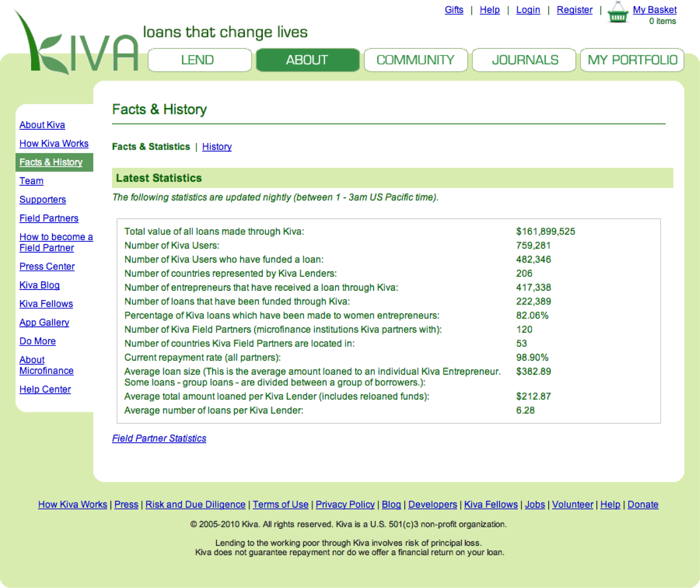Open the Help link in top bar
The image size is (700, 588).
tap(490, 10)
